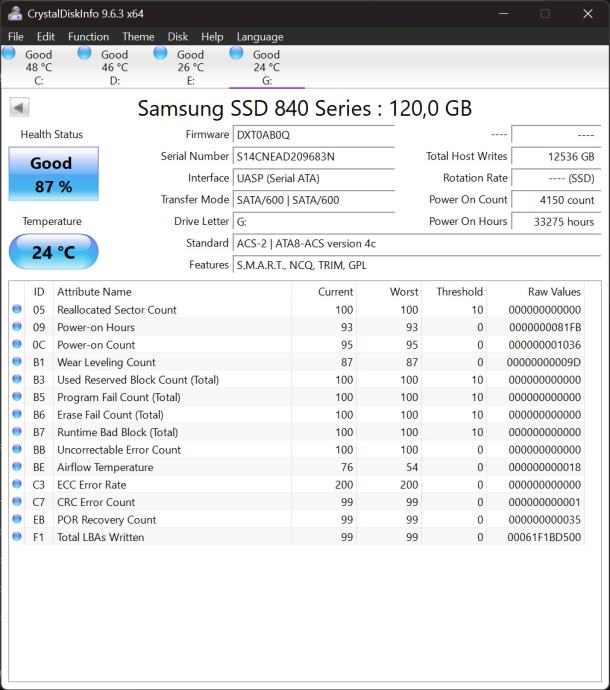Image resolution: width=610 pixels, height=690 pixels.
Task: Open the Edit menu
Action: [46, 37]
